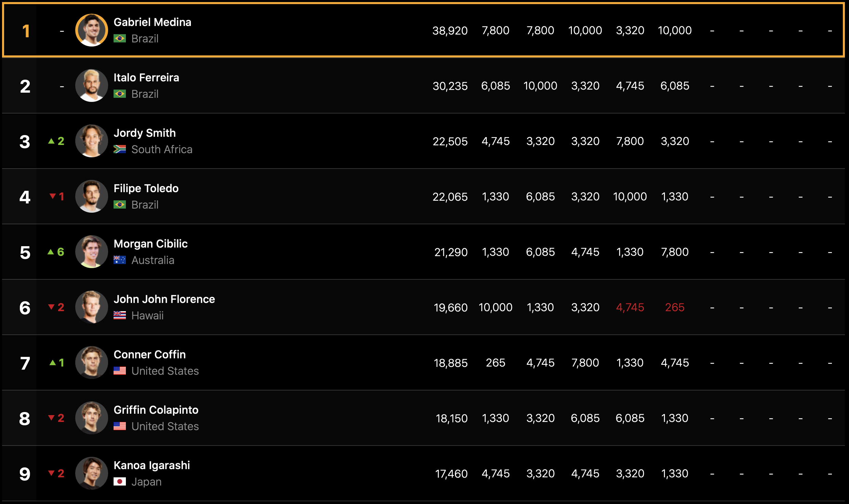Click Jordy Smith's profile photo
Viewport: 849px width, 504px height.
coord(91,141)
